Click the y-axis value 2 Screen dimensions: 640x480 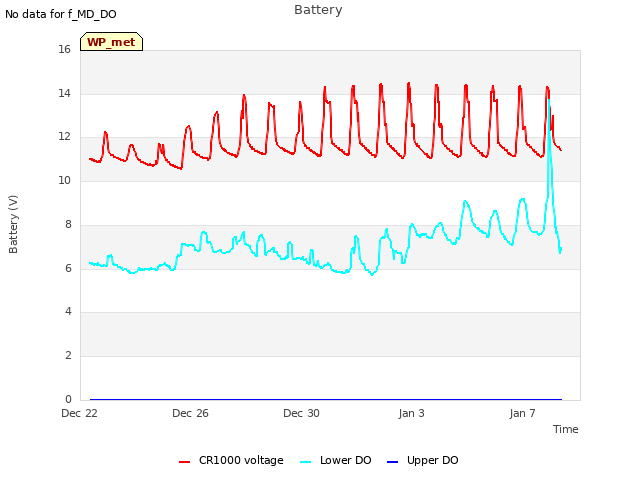coord(68,356)
